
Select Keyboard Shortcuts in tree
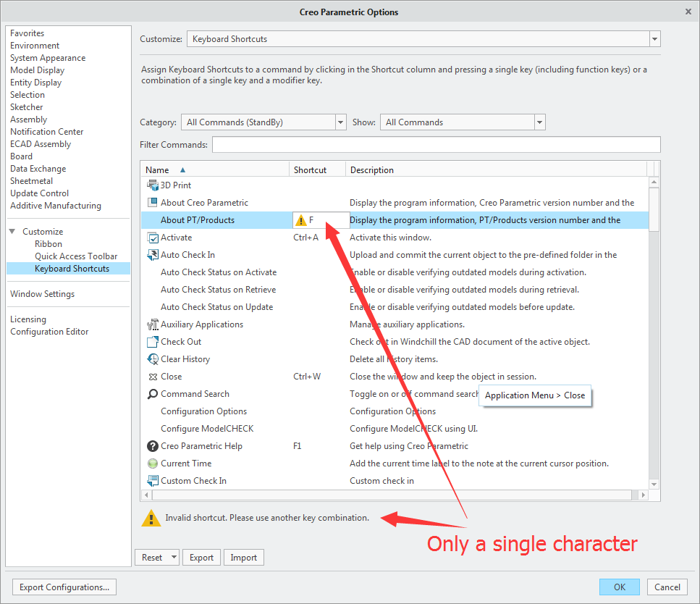68,269
